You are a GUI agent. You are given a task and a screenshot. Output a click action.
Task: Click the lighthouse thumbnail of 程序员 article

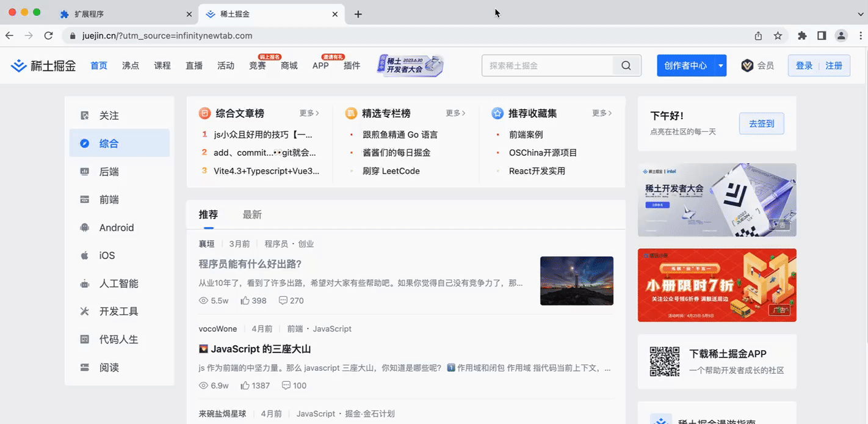577,281
